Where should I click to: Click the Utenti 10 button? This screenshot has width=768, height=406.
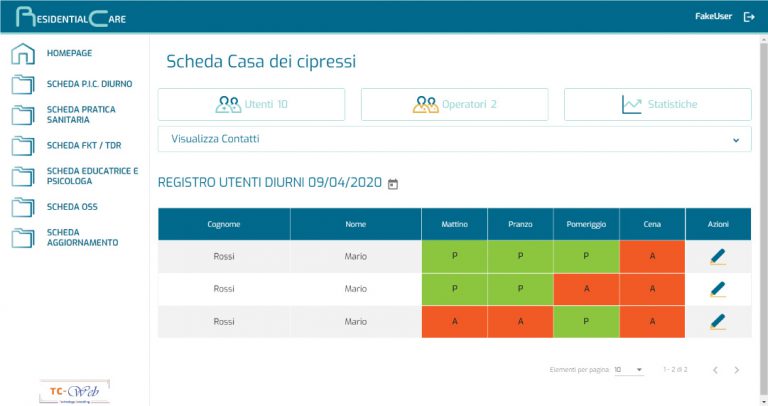(x=251, y=104)
